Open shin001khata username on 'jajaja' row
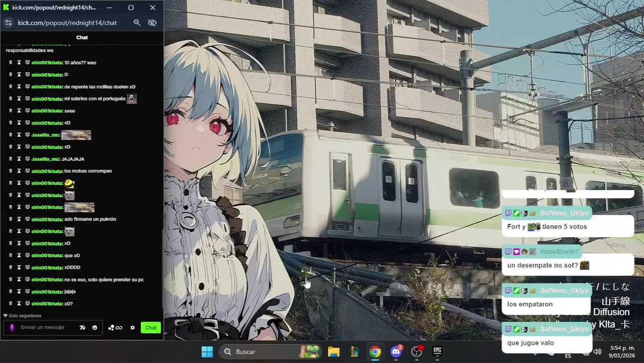644x363 pixels. coord(47,291)
